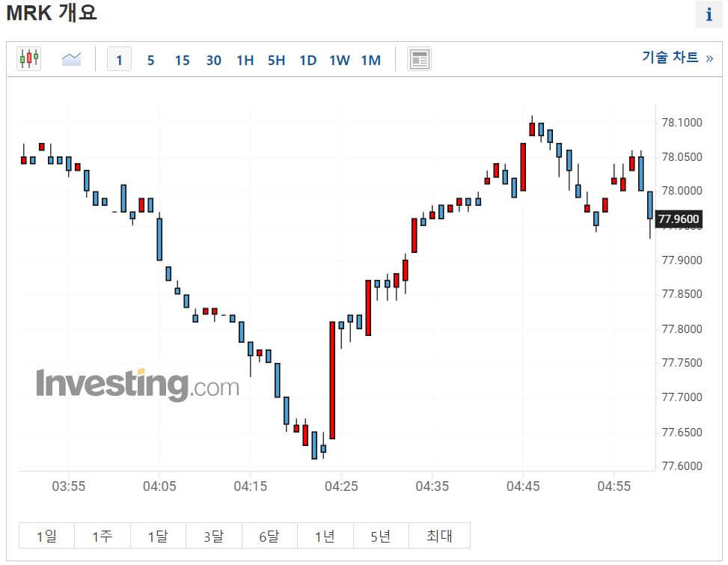
Task: Click the 04:15 time axis label
Action: pyautogui.click(x=250, y=486)
